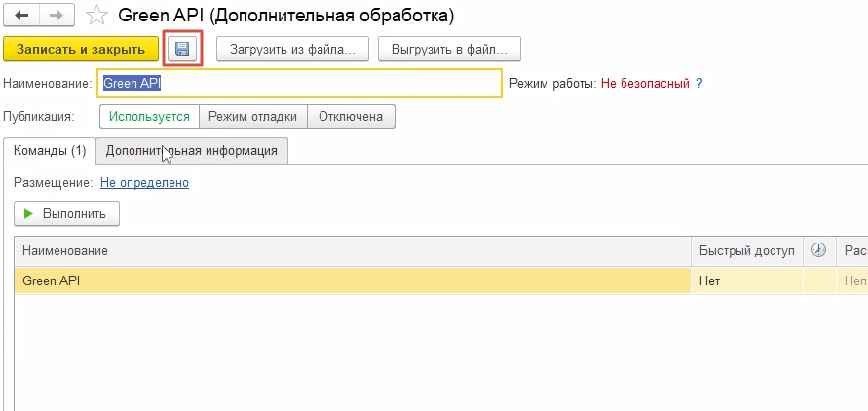
Task: Click the forward navigation arrow
Action: point(56,16)
